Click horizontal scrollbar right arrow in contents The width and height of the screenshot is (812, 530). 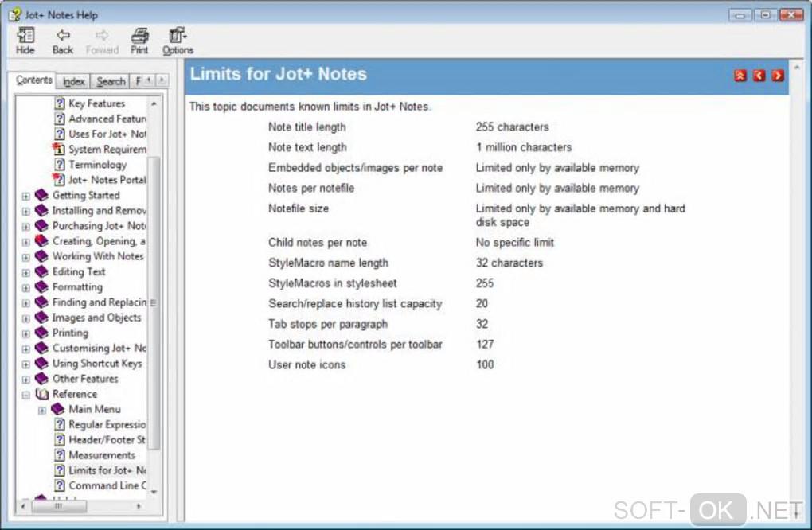[139, 506]
